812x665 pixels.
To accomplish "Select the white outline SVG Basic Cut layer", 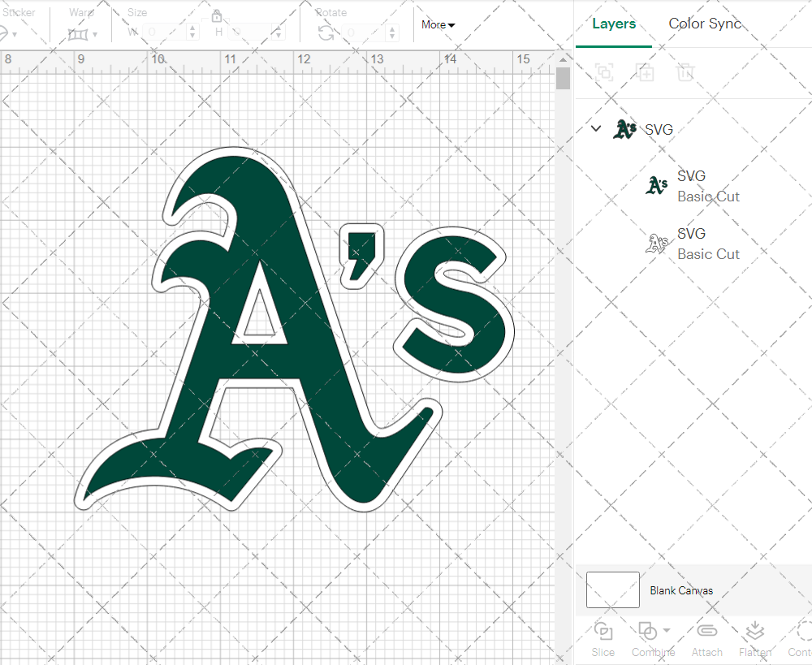I will tap(694, 244).
